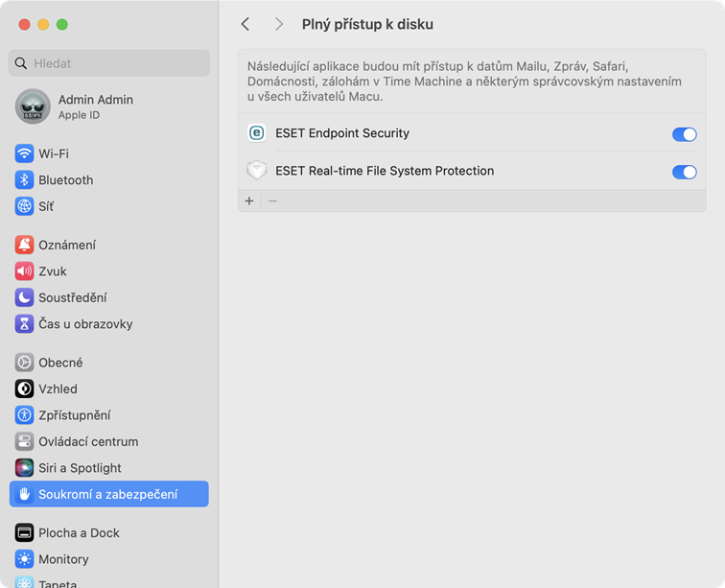Click the Hledat search field

pyautogui.click(x=109, y=63)
